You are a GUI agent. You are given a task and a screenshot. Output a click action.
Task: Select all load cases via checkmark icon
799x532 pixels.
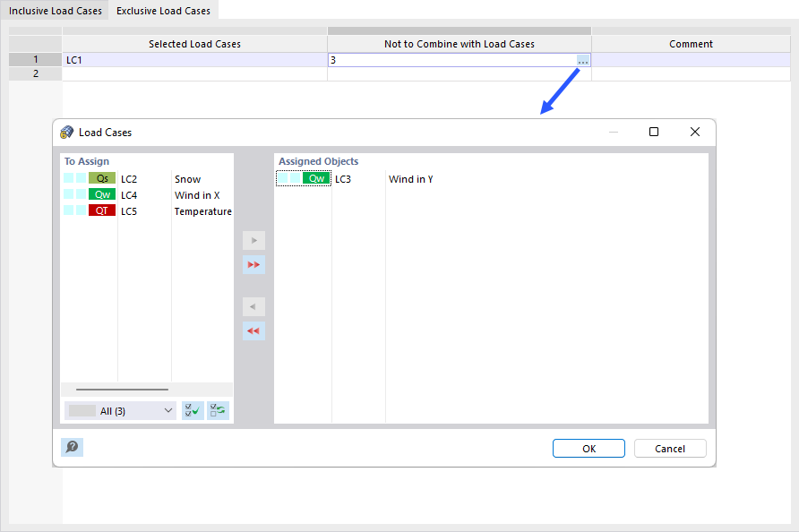(192, 409)
